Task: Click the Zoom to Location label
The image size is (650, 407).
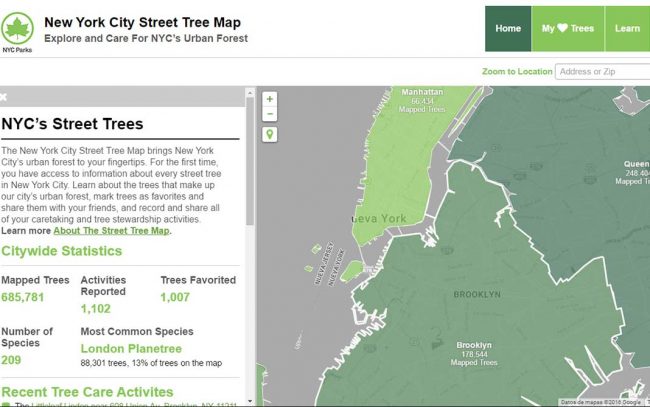Action: point(517,72)
